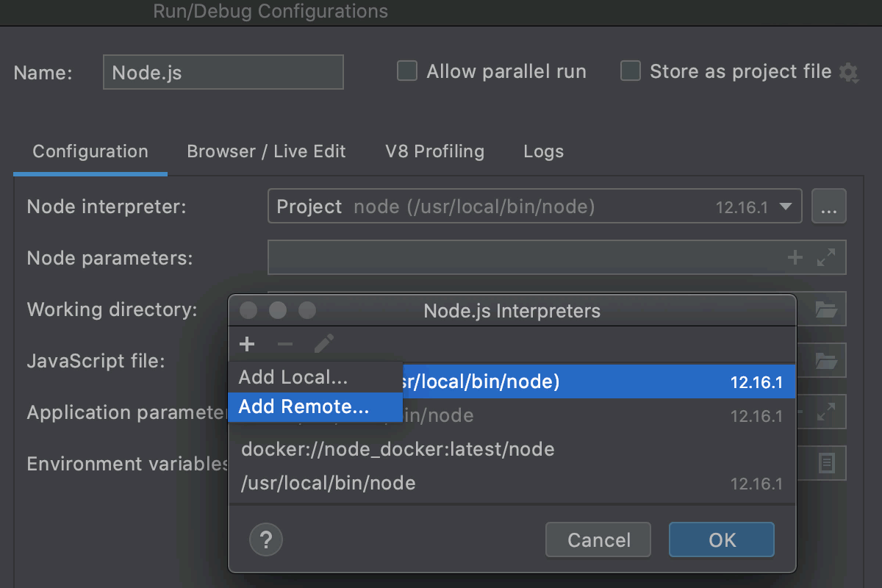Choose Add Remote... from the menu

pos(316,406)
